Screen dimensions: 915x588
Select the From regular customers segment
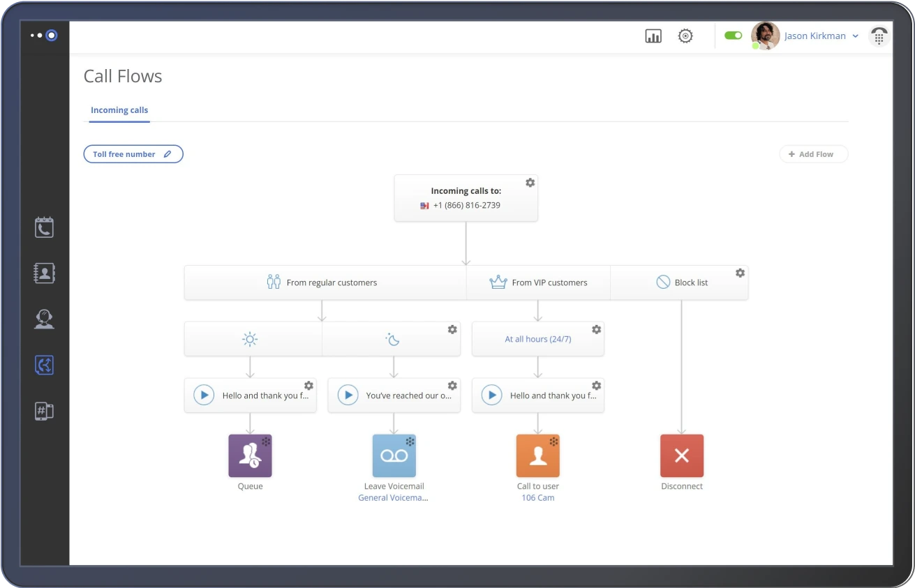(x=325, y=282)
